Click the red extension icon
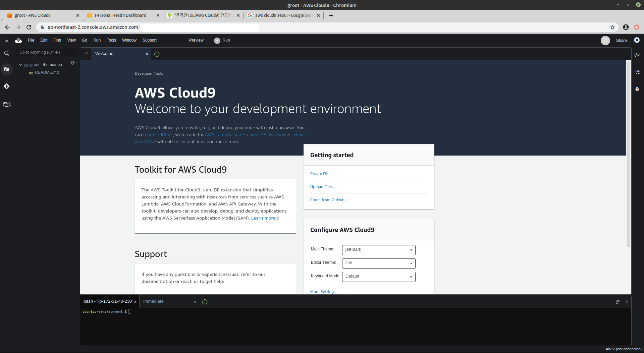Screen dimensions: 644x353 coord(636,27)
